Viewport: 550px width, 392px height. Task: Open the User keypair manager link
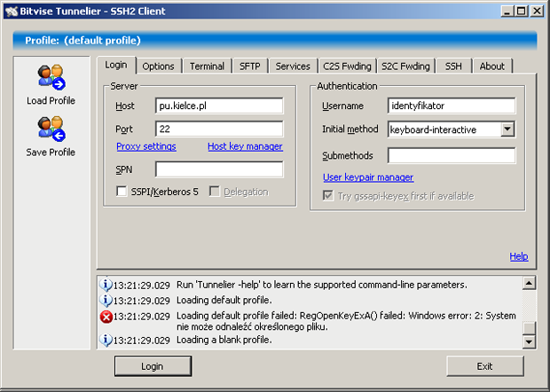tap(367, 177)
